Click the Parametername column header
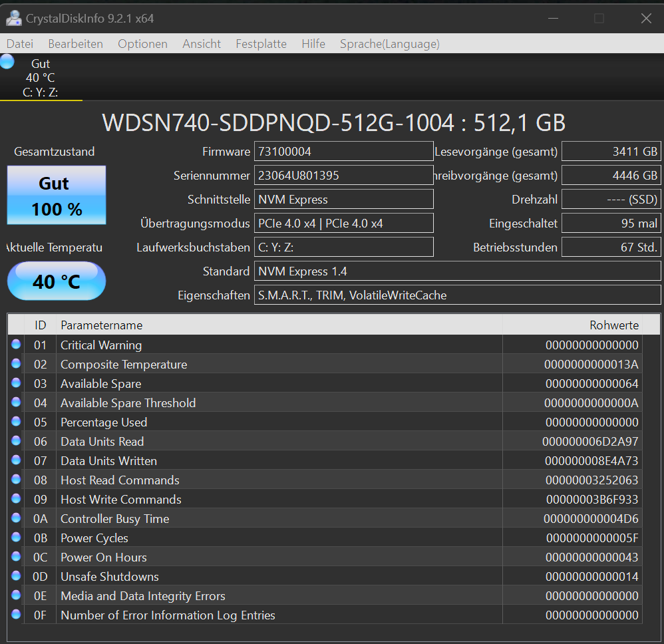This screenshot has width=664, height=644. [x=279, y=325]
